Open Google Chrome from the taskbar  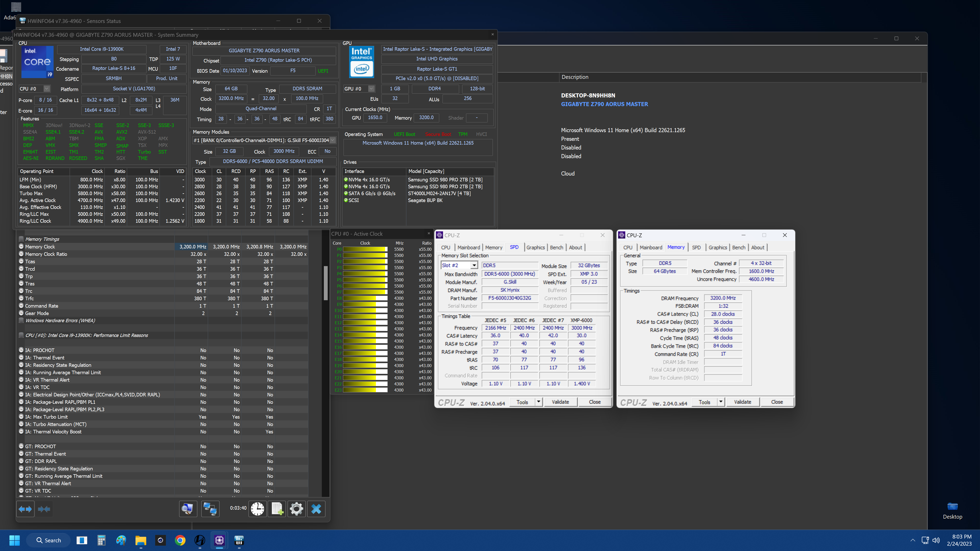180,540
